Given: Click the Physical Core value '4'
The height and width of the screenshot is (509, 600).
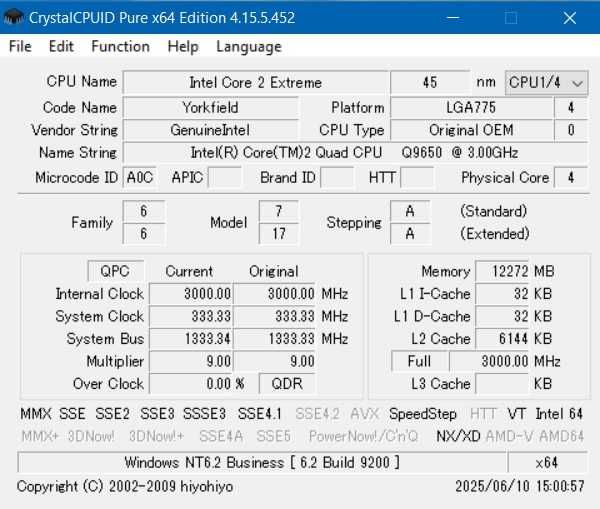Looking at the screenshot, I should [x=571, y=177].
